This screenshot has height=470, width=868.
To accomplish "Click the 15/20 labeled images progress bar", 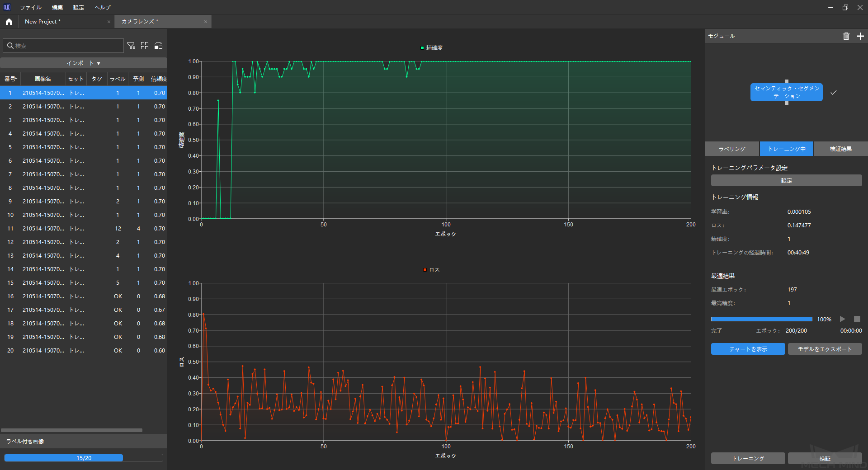I will pos(84,458).
